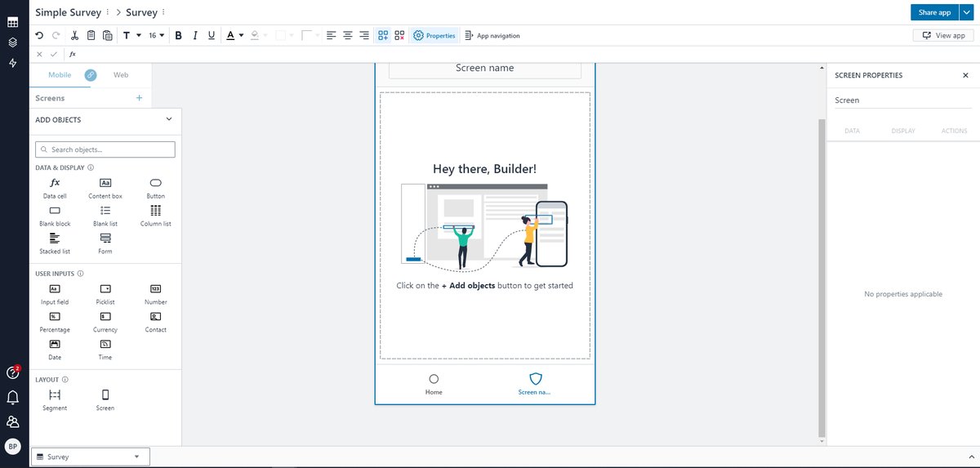Add a Percentage input object
Image resolution: width=980 pixels, height=468 pixels.
pos(55,323)
